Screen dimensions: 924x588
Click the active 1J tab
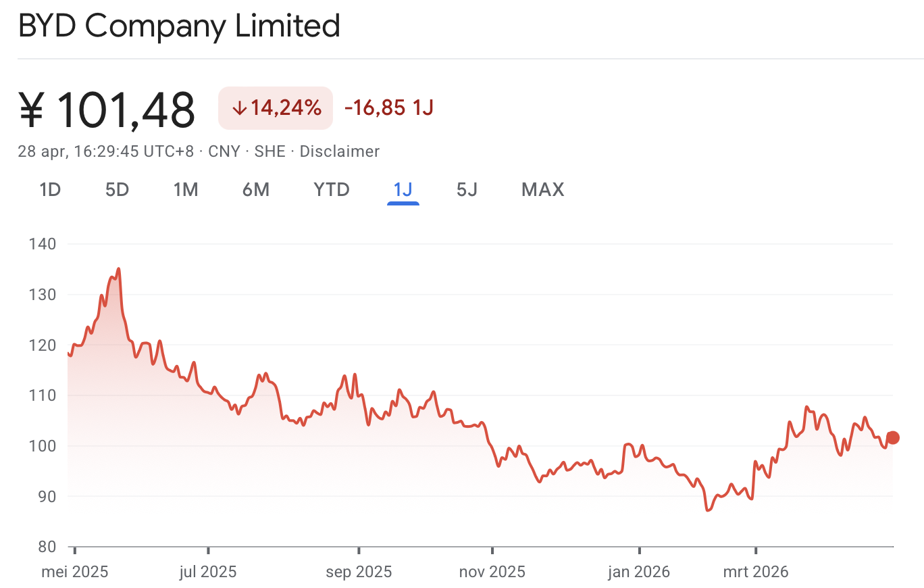(x=403, y=190)
